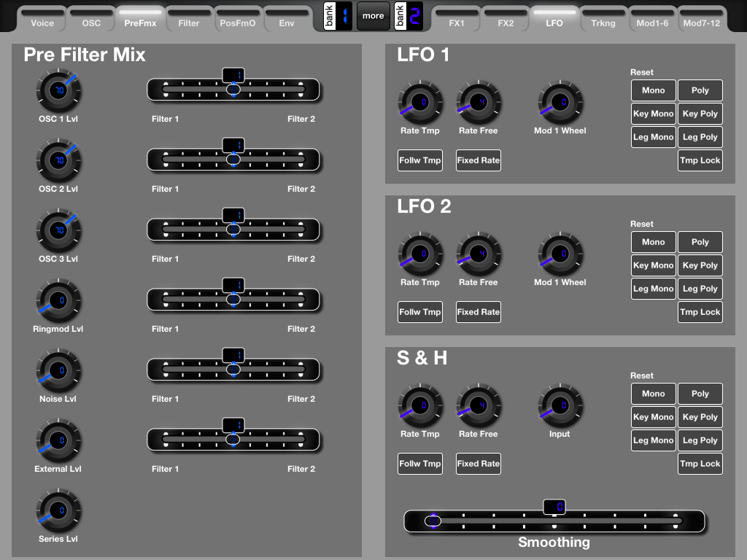Switch to Mod1-6 tab
This screenshot has height=560, width=747.
[653, 20]
